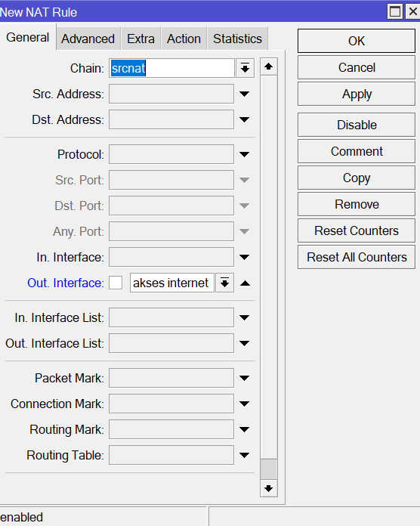Screen dimensions: 420x526
Task: Open the Out. Interface selection dropdown
Action: tap(224, 283)
